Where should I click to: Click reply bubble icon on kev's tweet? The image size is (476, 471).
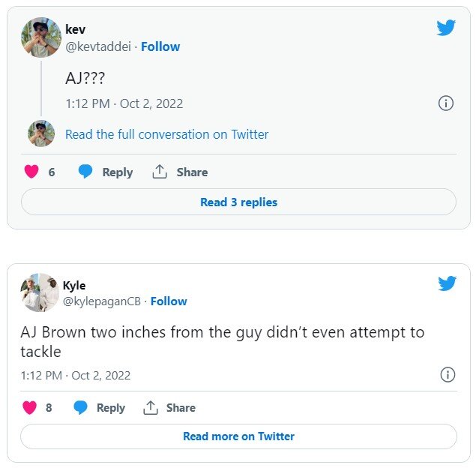(x=86, y=172)
